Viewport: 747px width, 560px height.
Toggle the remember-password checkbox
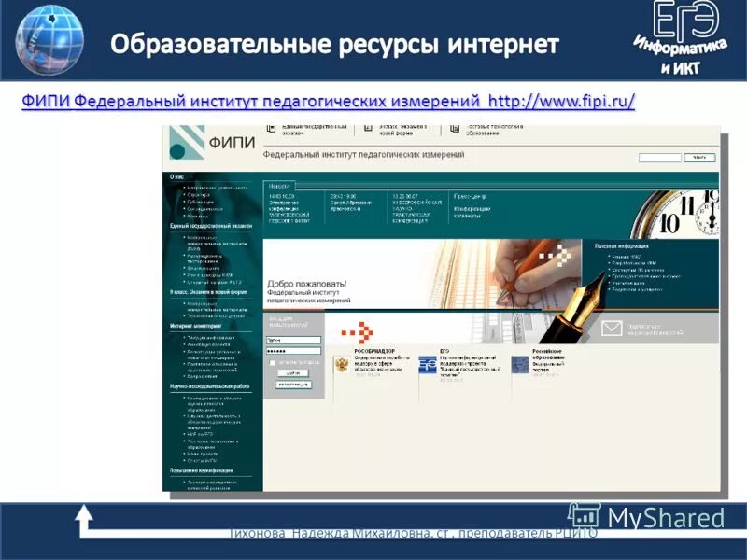pos(273,363)
